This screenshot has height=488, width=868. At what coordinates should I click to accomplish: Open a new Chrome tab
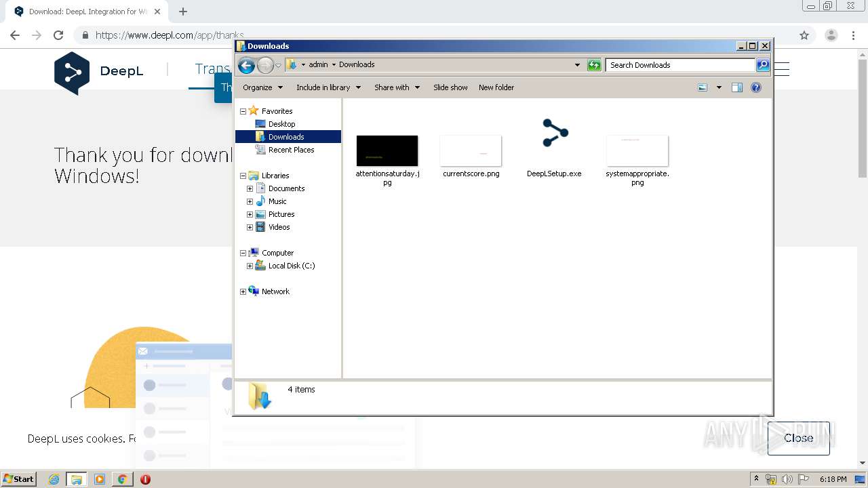[x=183, y=12]
